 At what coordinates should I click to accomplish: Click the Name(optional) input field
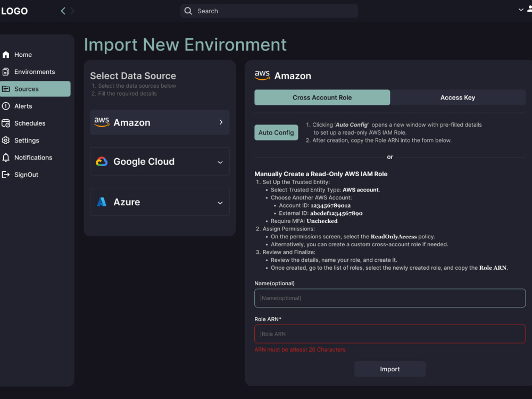point(390,298)
